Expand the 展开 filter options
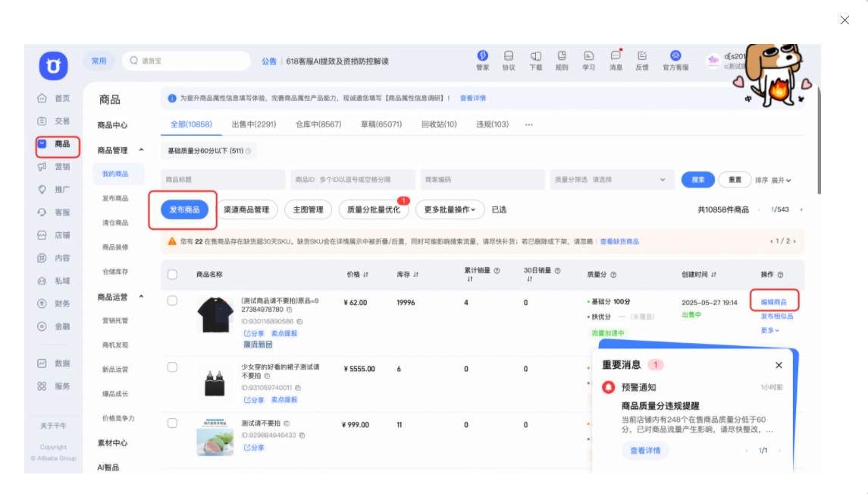 pyautogui.click(x=781, y=180)
